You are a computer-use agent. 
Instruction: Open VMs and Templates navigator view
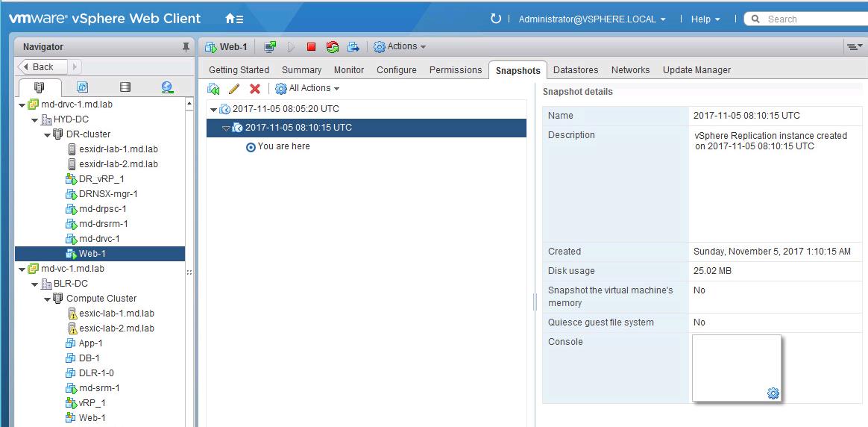tap(83, 87)
